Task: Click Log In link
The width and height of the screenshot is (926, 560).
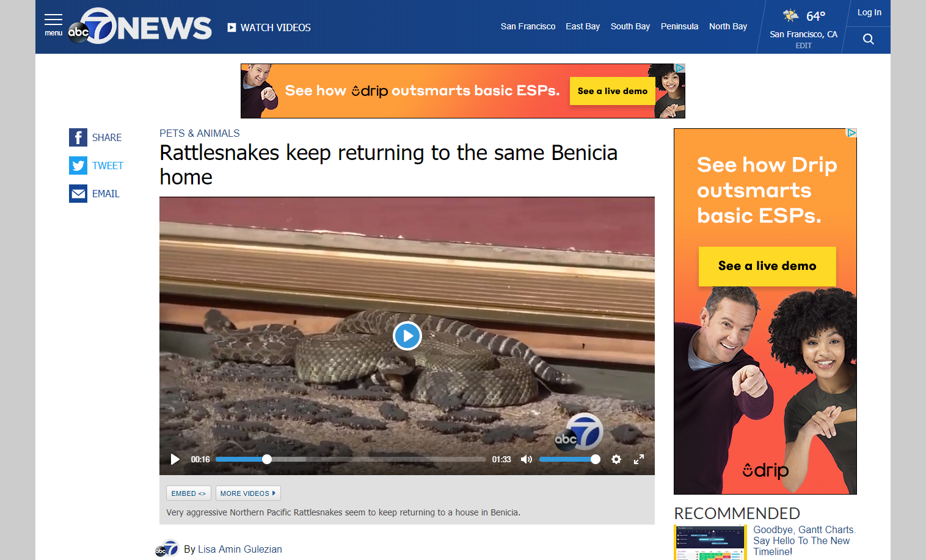Action: (x=869, y=12)
